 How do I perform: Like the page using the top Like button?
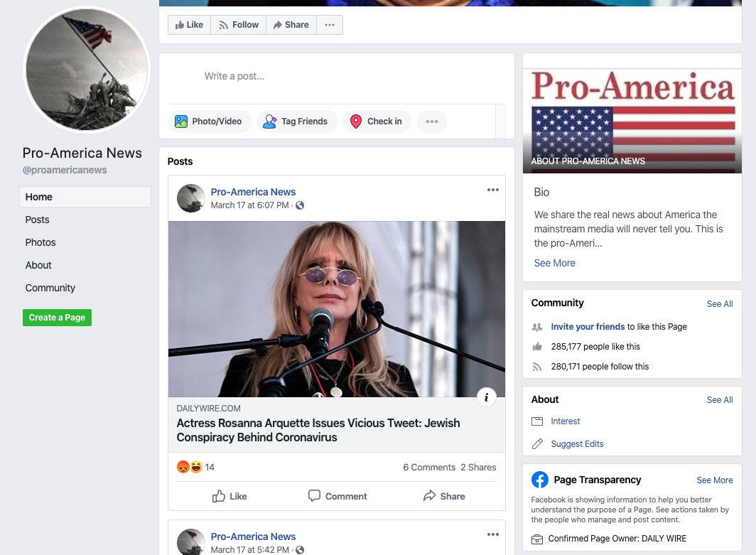(x=189, y=25)
